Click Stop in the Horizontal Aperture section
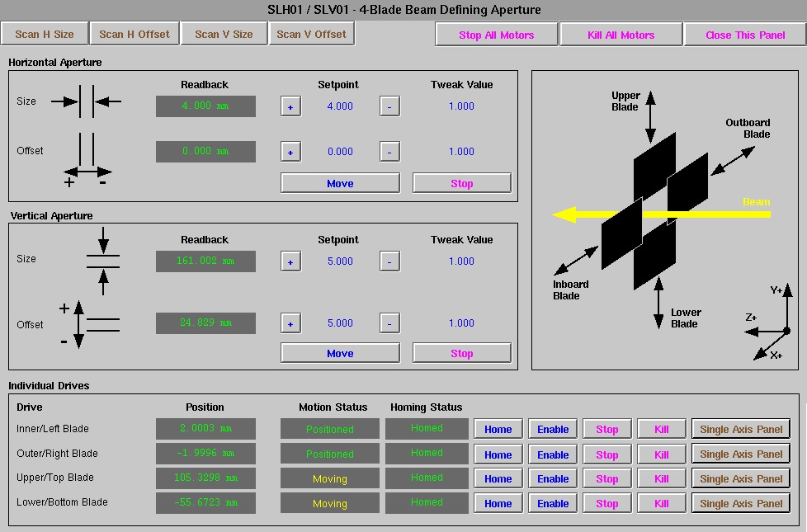 pyautogui.click(x=461, y=183)
